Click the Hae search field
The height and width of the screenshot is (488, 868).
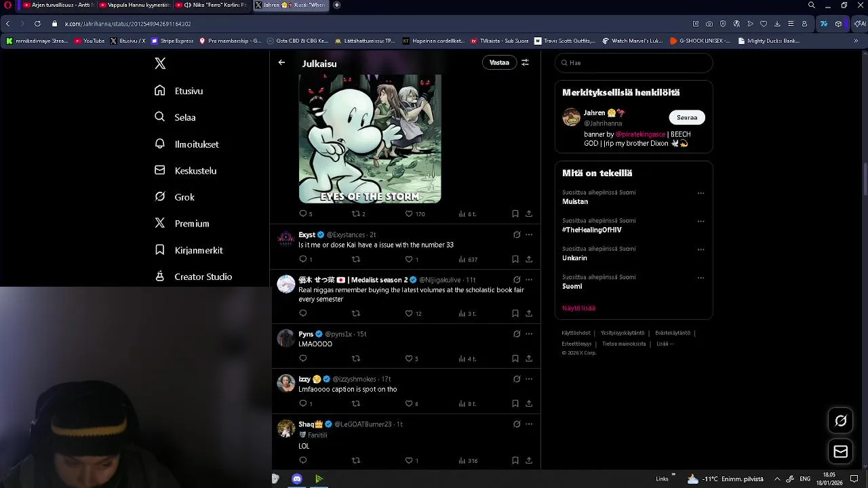(633, 62)
